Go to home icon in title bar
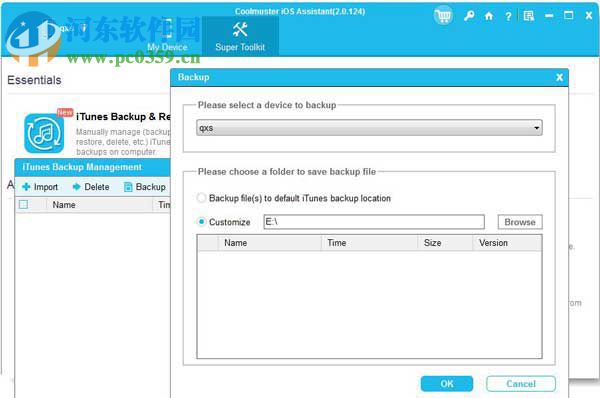The width and height of the screenshot is (600, 398). click(489, 16)
